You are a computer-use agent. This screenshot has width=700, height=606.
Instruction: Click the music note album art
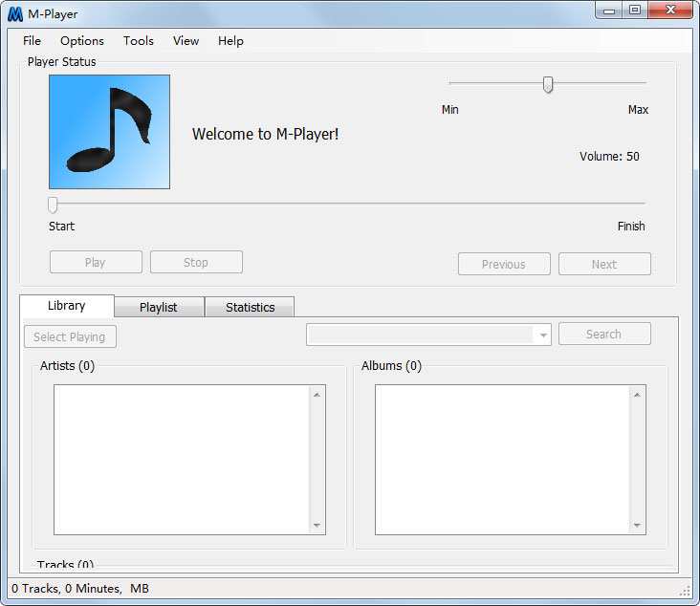(109, 132)
